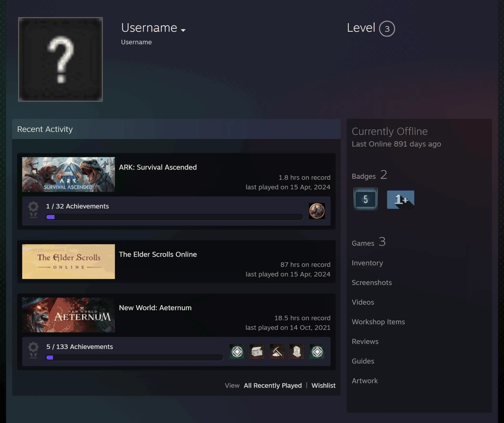View the Wishlist link
504x423 pixels.
coord(323,385)
